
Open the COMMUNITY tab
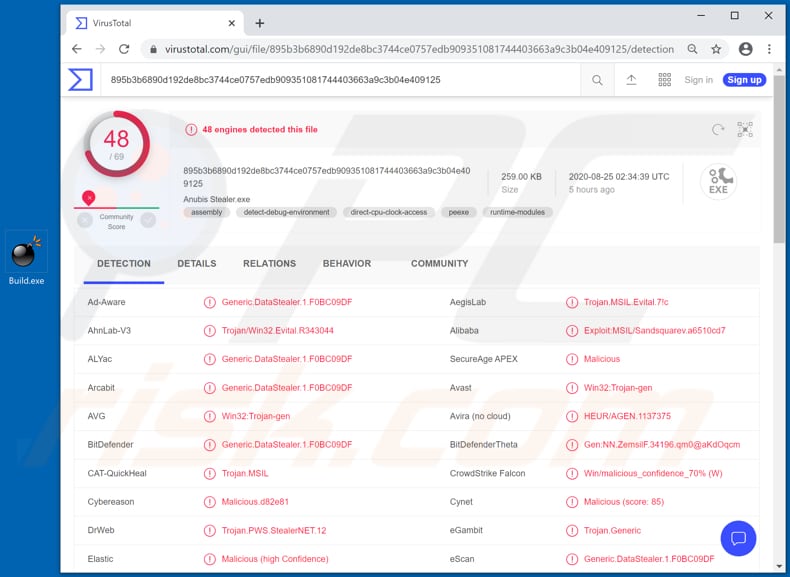(439, 264)
